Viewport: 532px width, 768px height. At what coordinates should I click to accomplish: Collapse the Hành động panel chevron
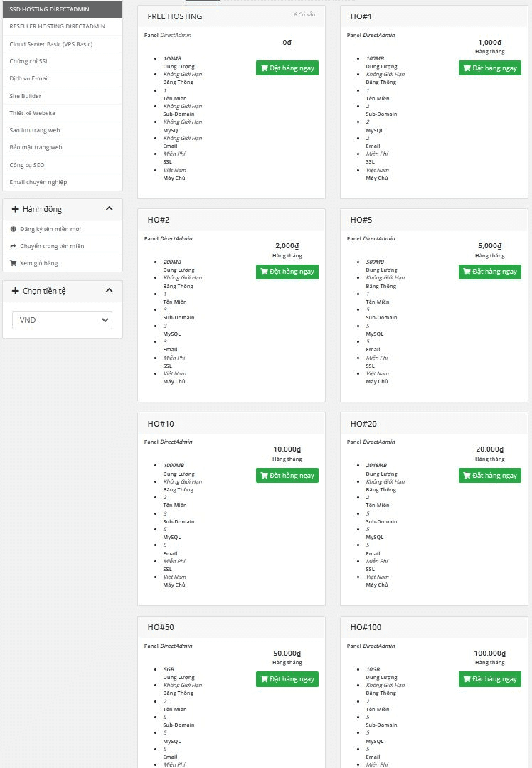point(109,209)
